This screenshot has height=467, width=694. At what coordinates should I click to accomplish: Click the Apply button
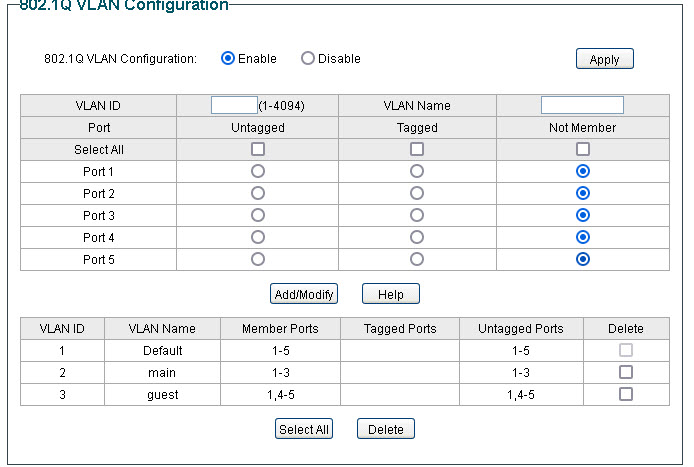click(605, 59)
